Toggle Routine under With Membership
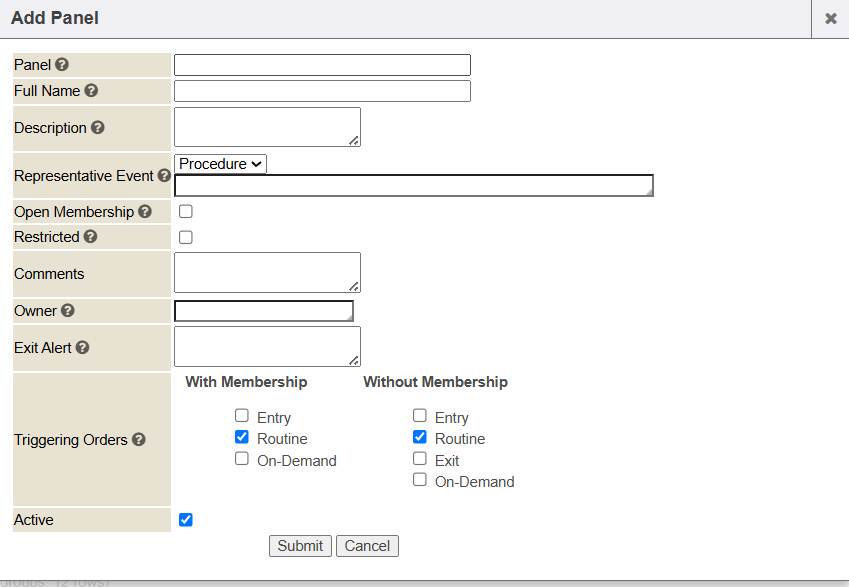 point(242,438)
